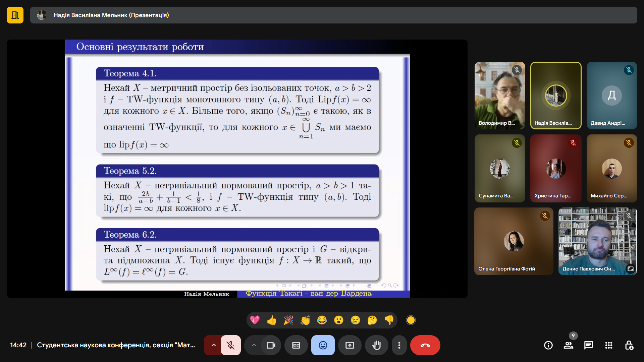Leave the call with red button
Viewport: 644px width, 362px height.
point(425,345)
